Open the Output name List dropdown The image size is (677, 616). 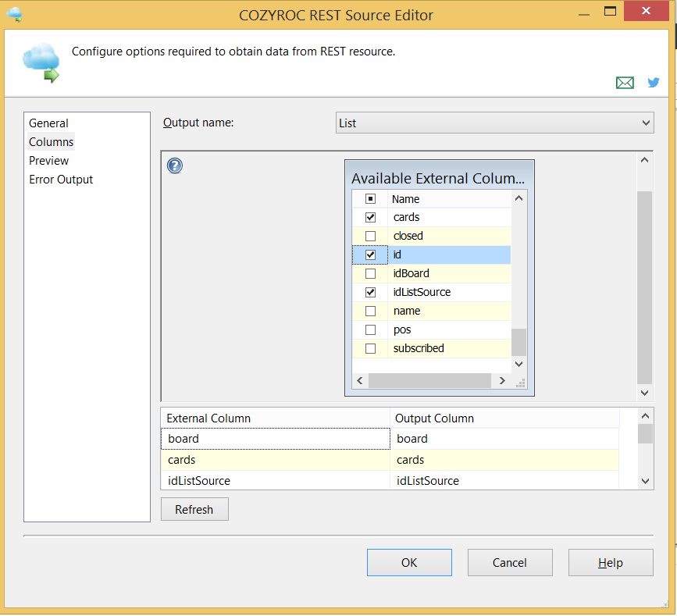click(495, 123)
